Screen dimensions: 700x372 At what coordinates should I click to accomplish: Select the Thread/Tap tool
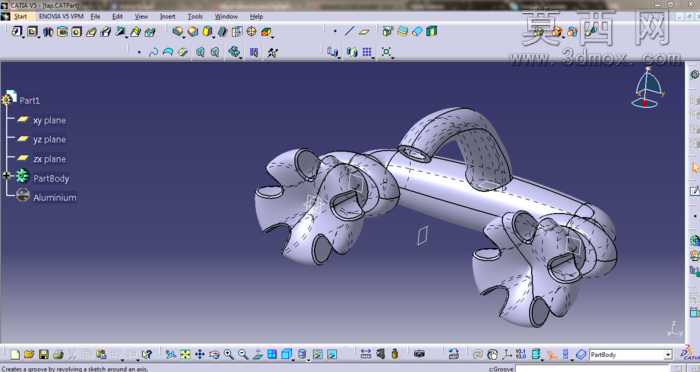pyautogui.click(x=251, y=32)
